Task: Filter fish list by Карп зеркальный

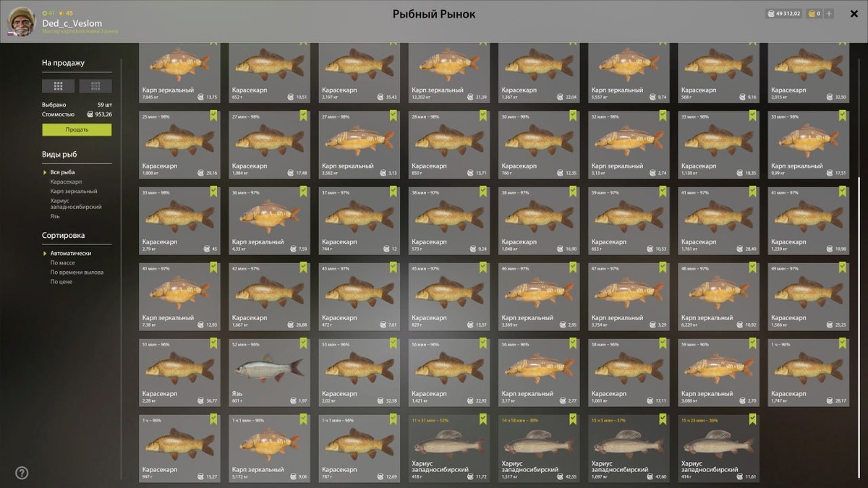Action: [74, 191]
